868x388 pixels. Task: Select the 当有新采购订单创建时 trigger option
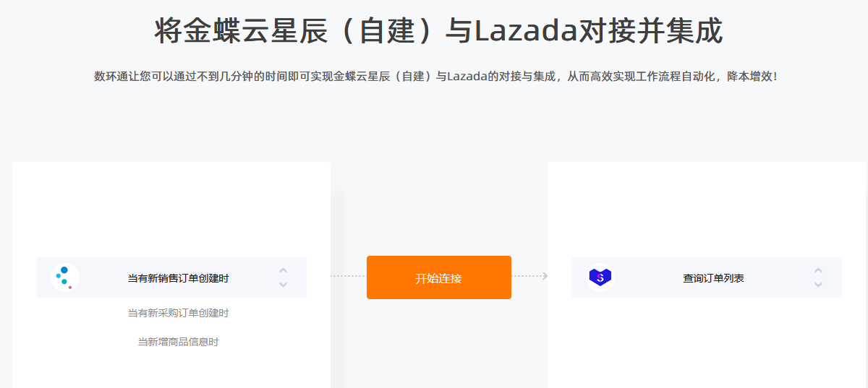(179, 313)
